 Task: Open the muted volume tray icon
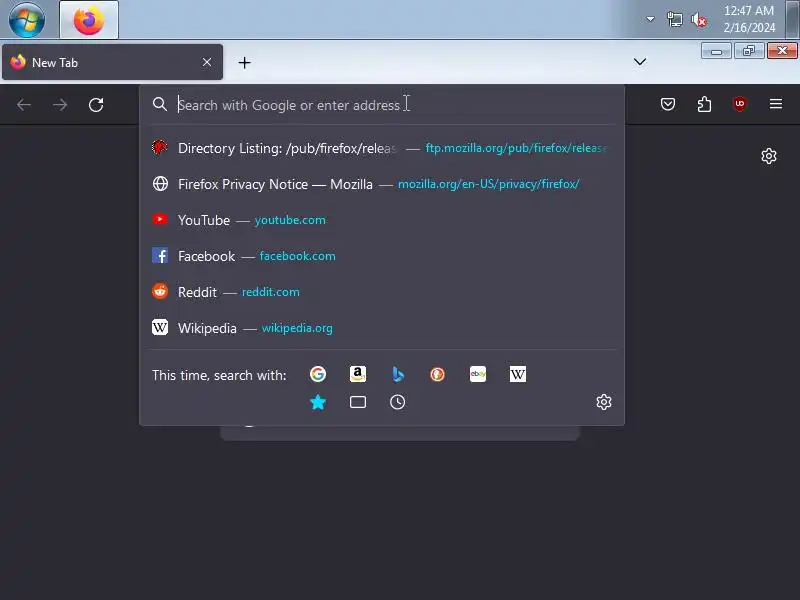coord(698,20)
